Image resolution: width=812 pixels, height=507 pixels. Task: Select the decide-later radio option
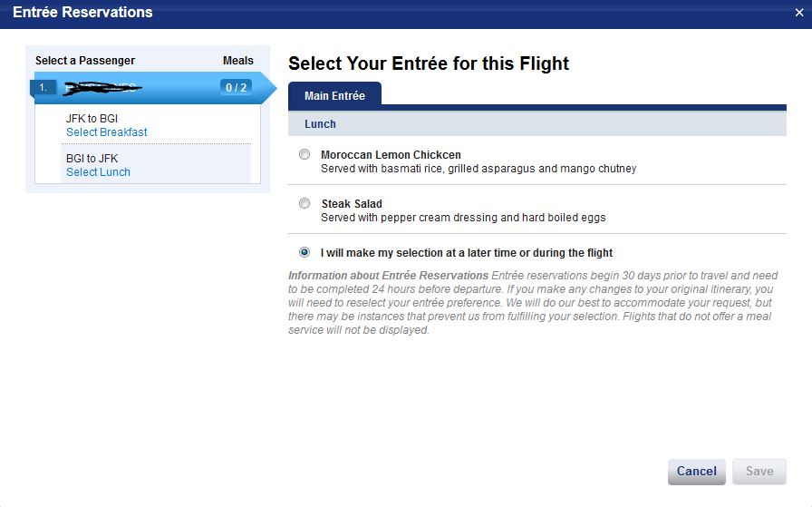304,253
